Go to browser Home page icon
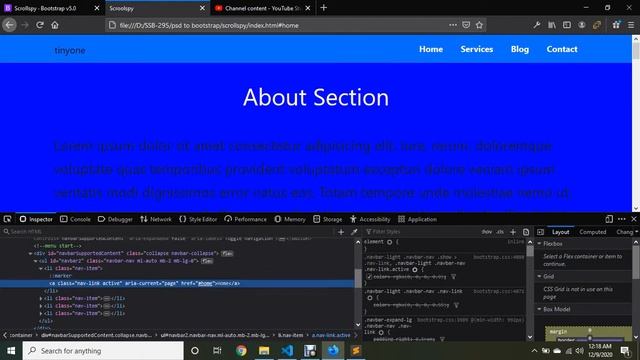640x360 pixels. (x=55, y=25)
